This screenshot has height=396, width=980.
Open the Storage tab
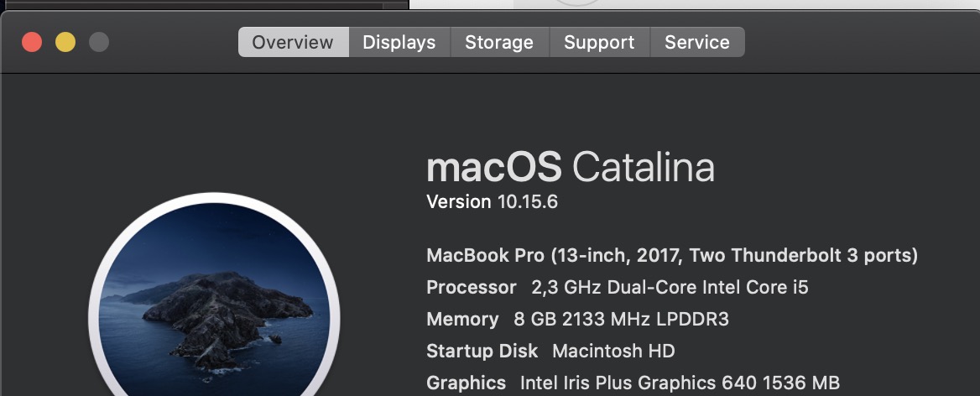tap(499, 42)
